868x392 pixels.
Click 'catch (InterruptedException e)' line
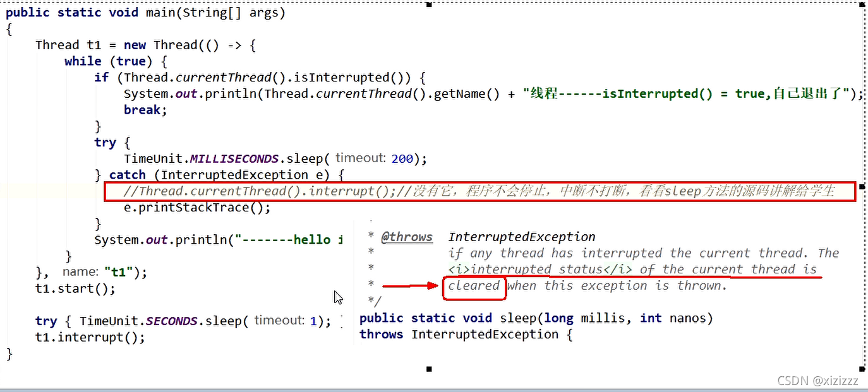[227, 175]
